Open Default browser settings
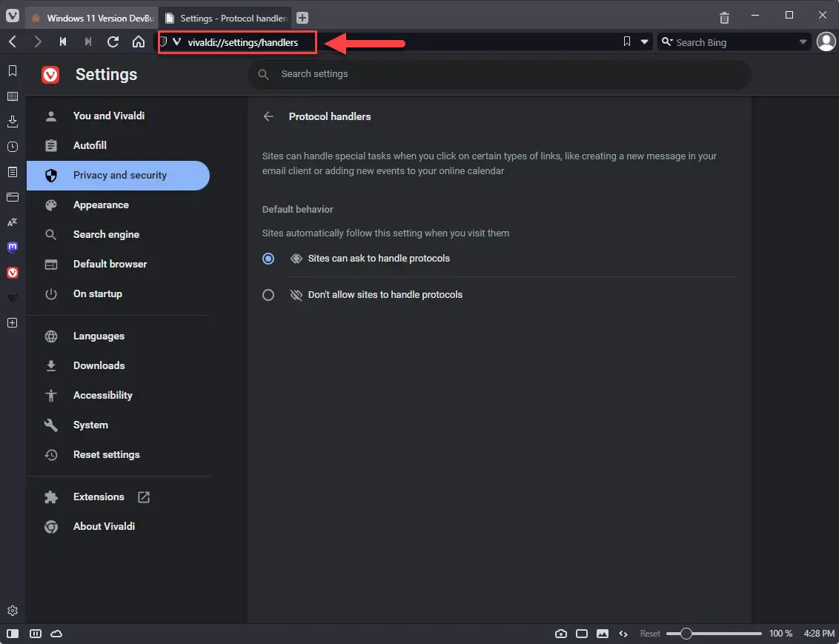The height and width of the screenshot is (644, 839). pos(118,265)
